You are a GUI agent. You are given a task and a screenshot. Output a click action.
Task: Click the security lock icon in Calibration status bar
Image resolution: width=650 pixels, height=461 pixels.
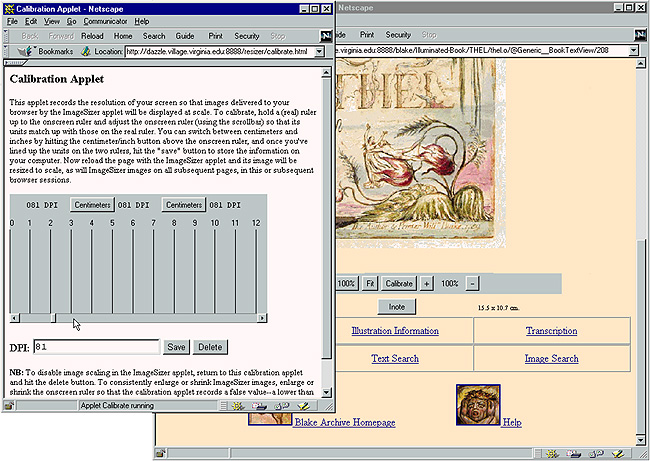[9, 405]
